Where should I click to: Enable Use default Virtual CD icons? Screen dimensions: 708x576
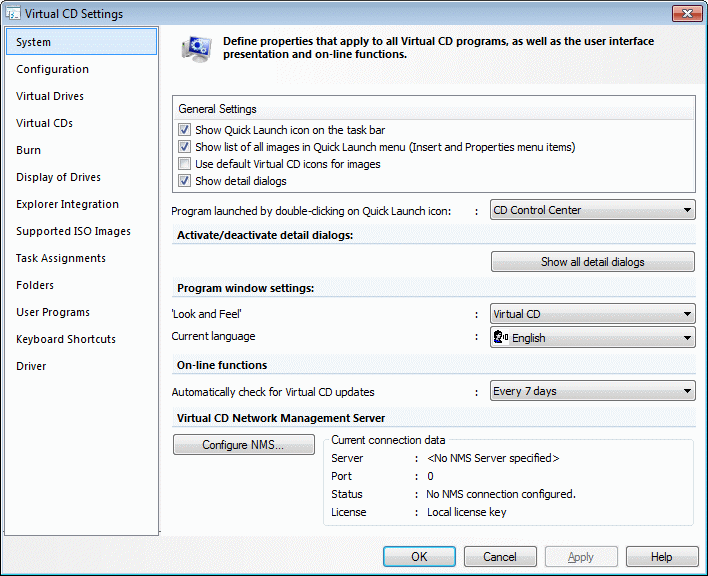click(184, 164)
